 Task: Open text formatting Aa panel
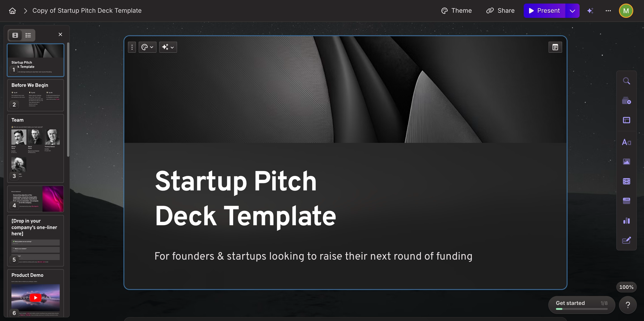pos(626,142)
